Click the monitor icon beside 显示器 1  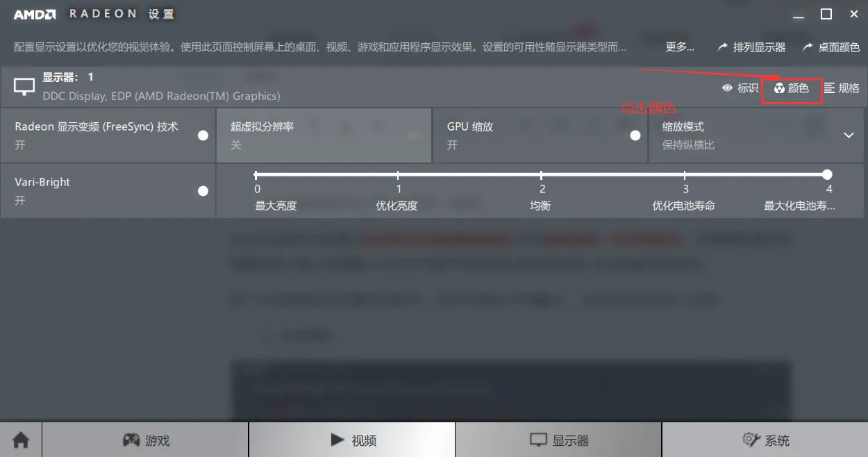[x=24, y=87]
